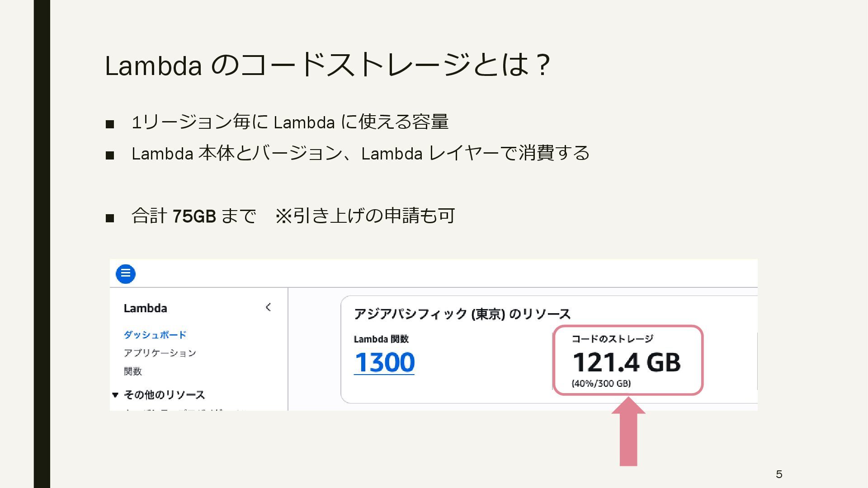
Task: Select the slide title Lambda のコードストレージとは?
Action: [x=327, y=65]
